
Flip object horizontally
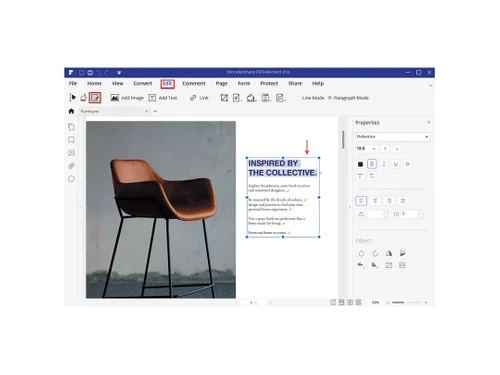389,254
